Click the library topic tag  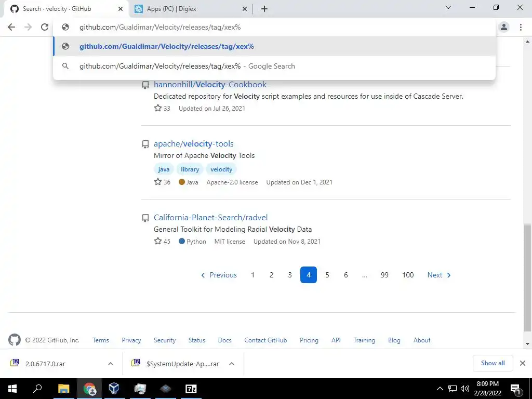click(190, 169)
